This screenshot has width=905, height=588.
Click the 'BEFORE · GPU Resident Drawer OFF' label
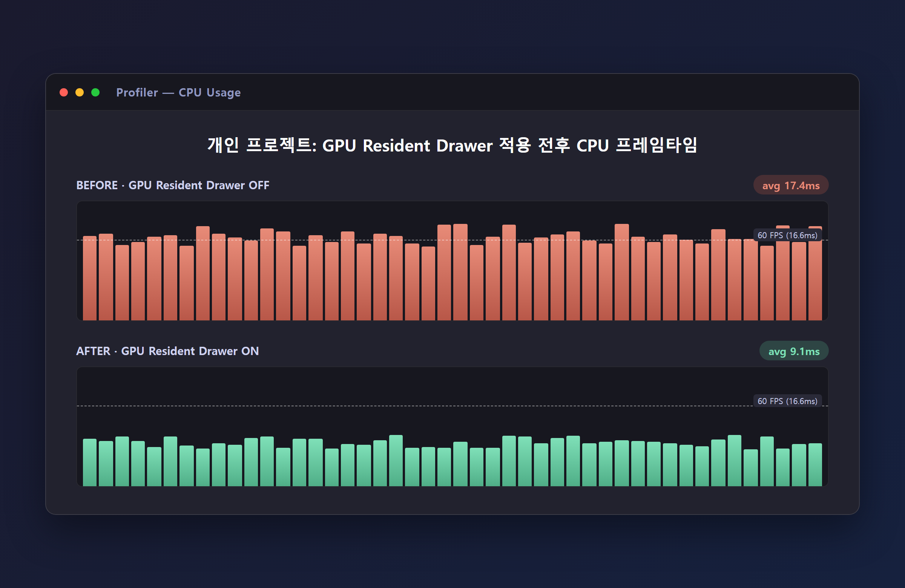point(173,185)
